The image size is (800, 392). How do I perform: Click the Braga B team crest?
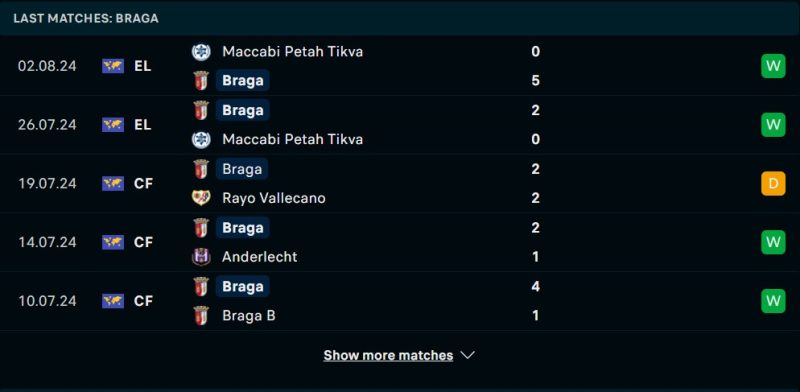(x=201, y=315)
